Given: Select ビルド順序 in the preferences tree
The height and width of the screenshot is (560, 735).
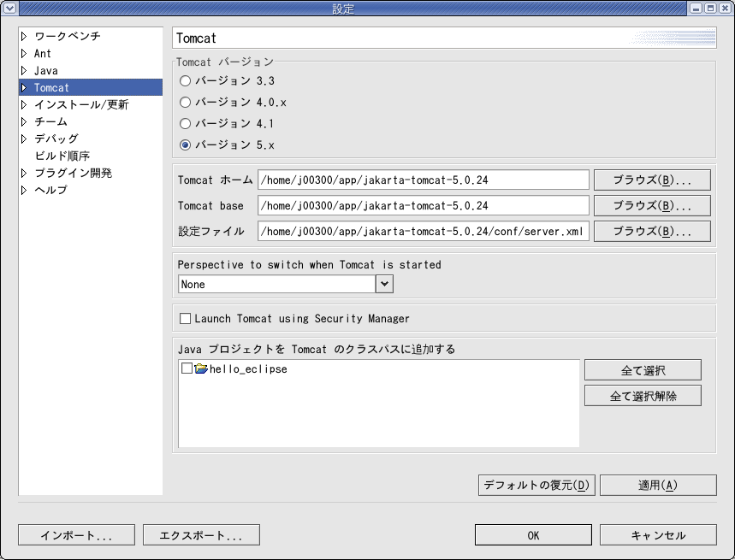Looking at the screenshot, I should click(62, 156).
